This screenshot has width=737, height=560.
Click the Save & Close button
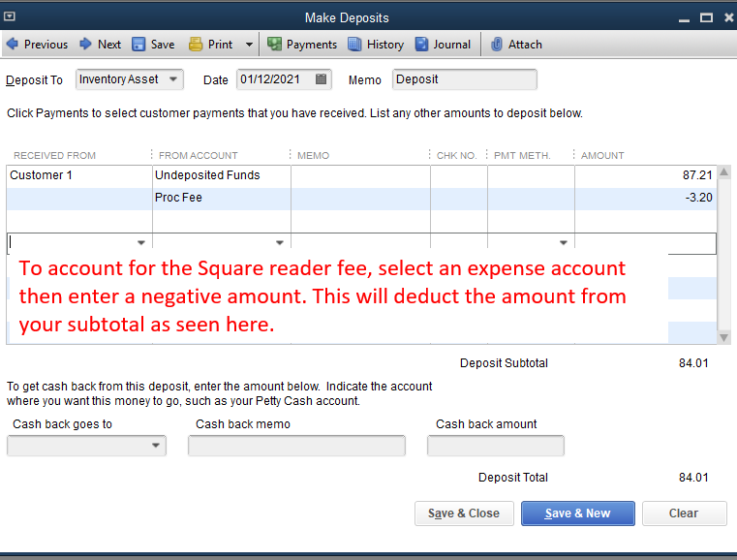point(464,513)
